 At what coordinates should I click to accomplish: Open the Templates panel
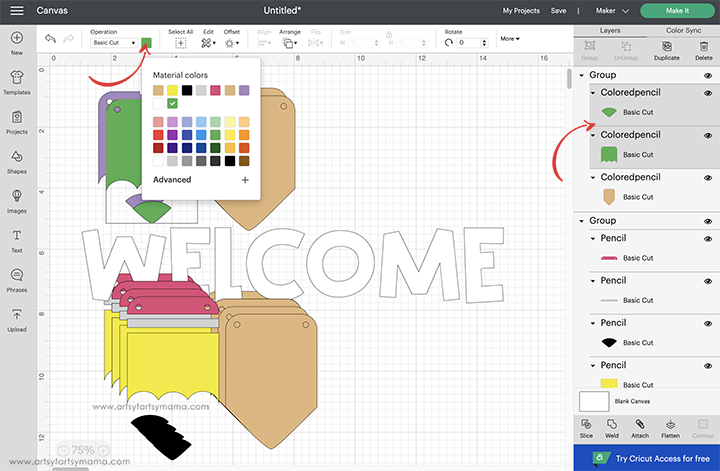[x=17, y=83]
